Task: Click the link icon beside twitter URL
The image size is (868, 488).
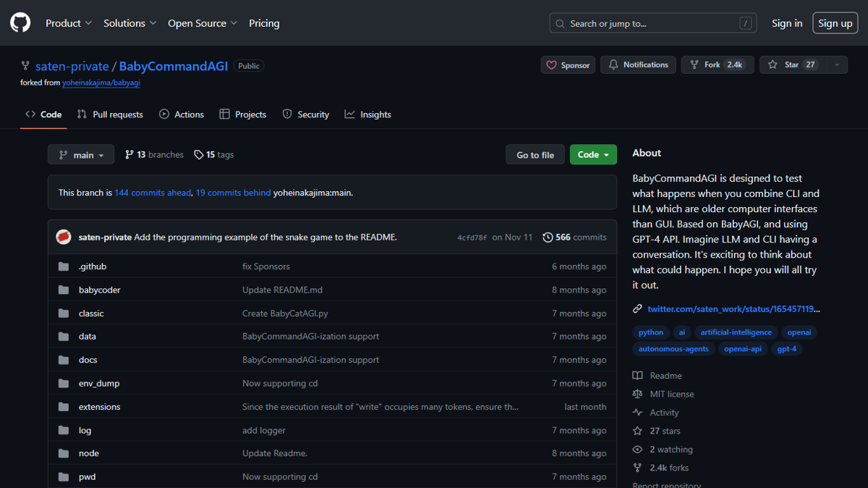Action: [x=637, y=309]
